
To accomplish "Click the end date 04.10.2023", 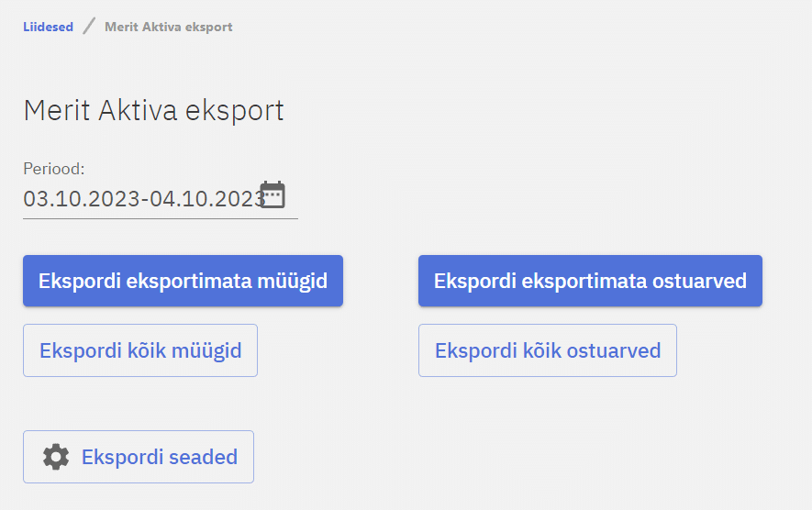I will coord(207,198).
